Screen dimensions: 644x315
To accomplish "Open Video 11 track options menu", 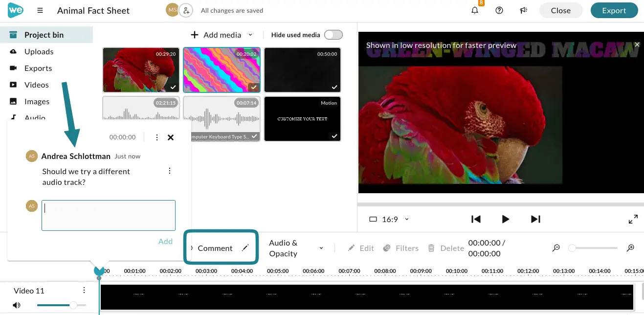I will (x=84, y=290).
